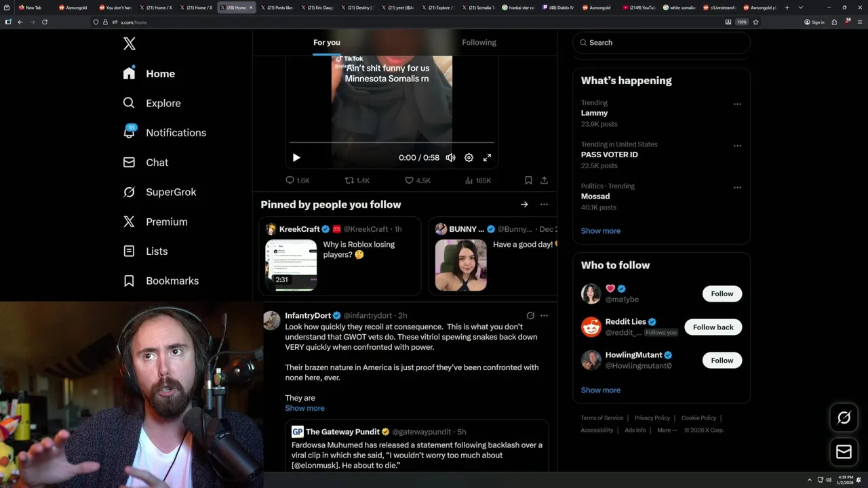The image size is (868, 488).
Task: Reply to the video post (1.6K)
Action: tap(298, 180)
